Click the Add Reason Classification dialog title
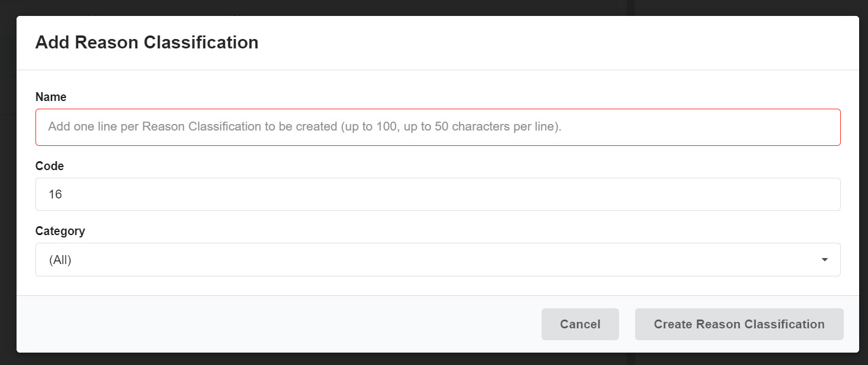Viewport: 868px width, 365px height. pos(147,43)
